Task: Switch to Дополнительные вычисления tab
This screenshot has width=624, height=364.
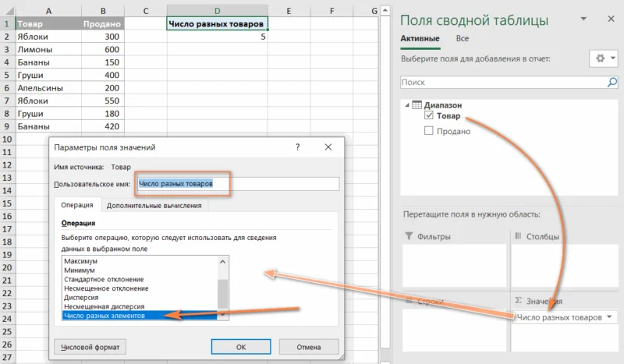Action: [154, 205]
